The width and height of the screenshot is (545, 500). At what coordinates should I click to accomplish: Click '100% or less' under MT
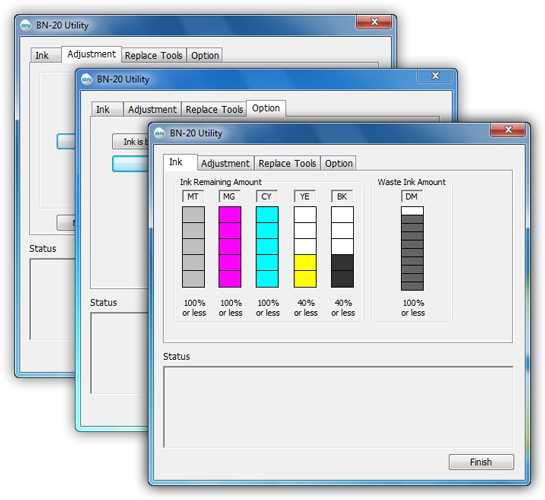(194, 308)
